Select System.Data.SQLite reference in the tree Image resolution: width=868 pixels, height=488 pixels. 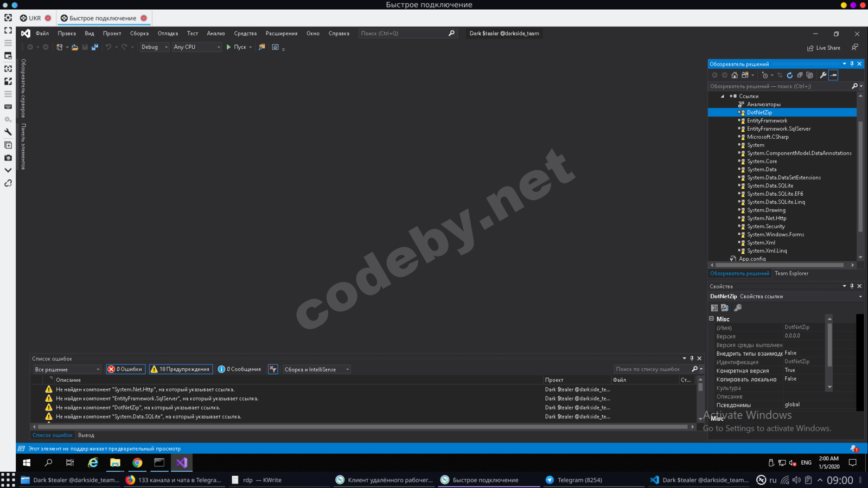(x=770, y=186)
